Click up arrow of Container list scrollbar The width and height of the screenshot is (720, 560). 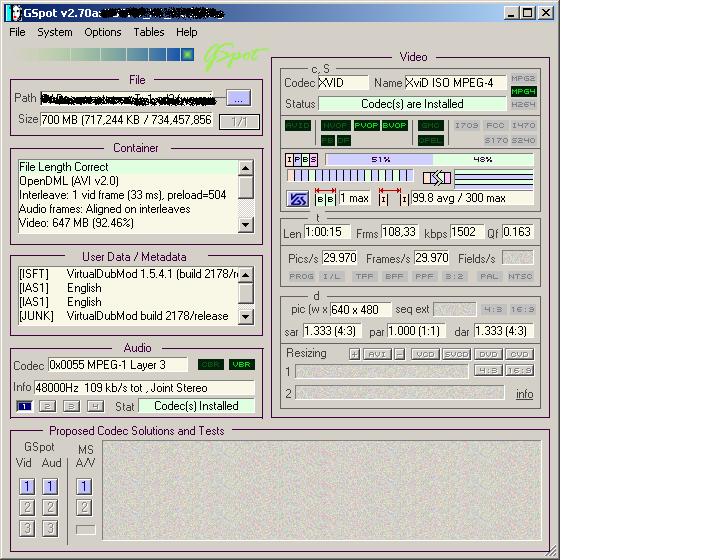click(246, 168)
